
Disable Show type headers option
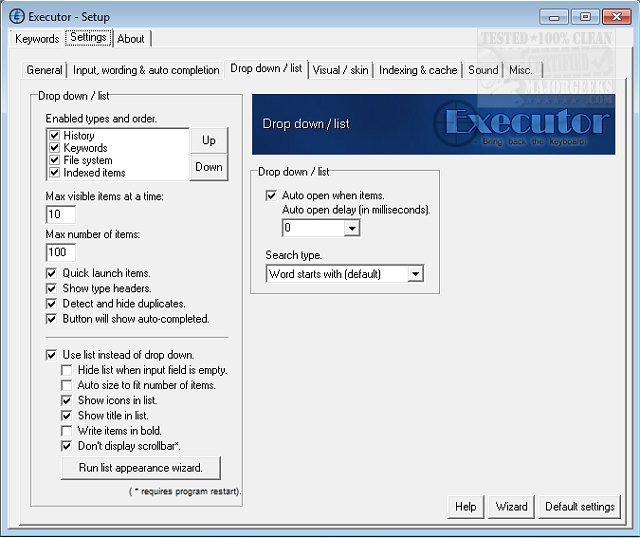click(51, 289)
